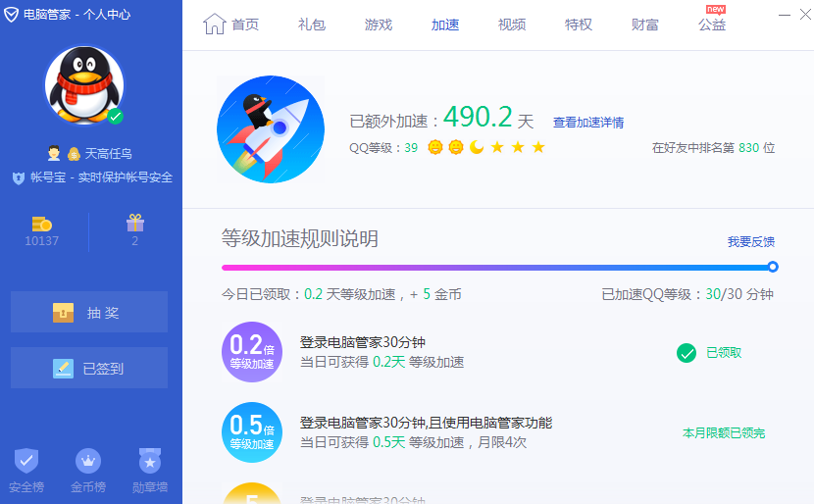Image resolution: width=814 pixels, height=504 pixels.
Task: Click the 我要反馈 feedback link
Action: pyautogui.click(x=750, y=241)
